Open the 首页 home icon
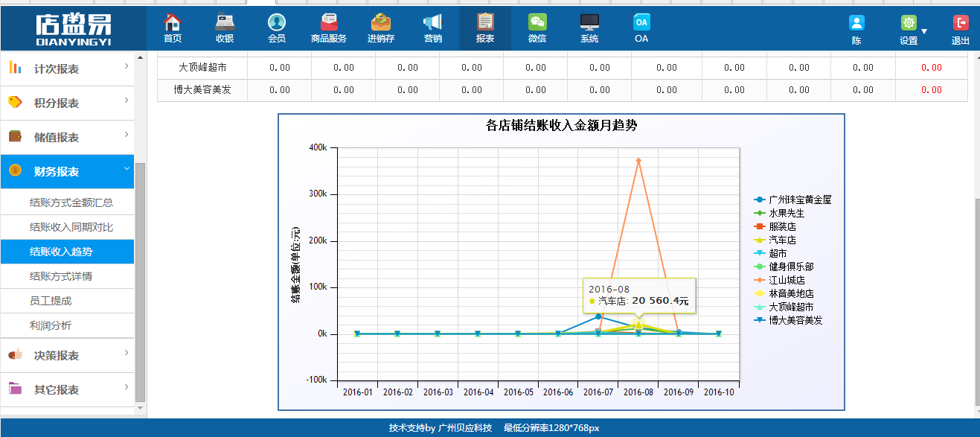Screen dimensions: 980x437 173,22
